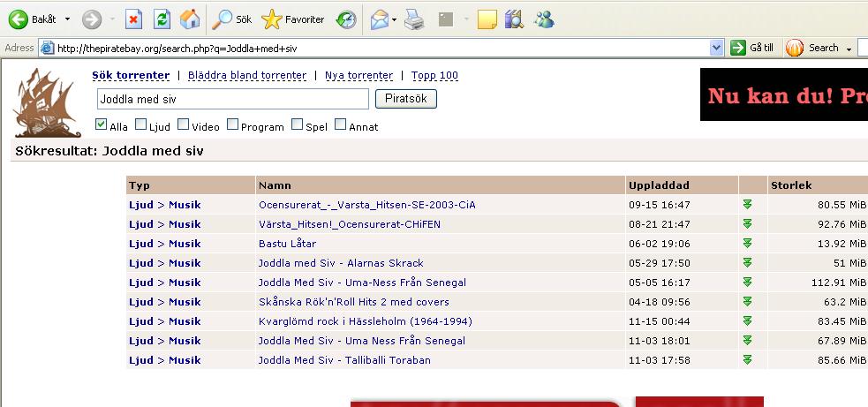Download 112.91 MiB Uma-Ness torrent arrow
Image resolution: width=868 pixels, height=407 pixels.
(x=747, y=282)
